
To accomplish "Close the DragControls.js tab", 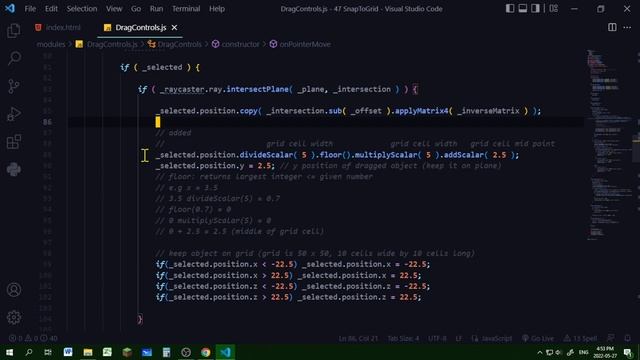I will pyautogui.click(x=174, y=27).
